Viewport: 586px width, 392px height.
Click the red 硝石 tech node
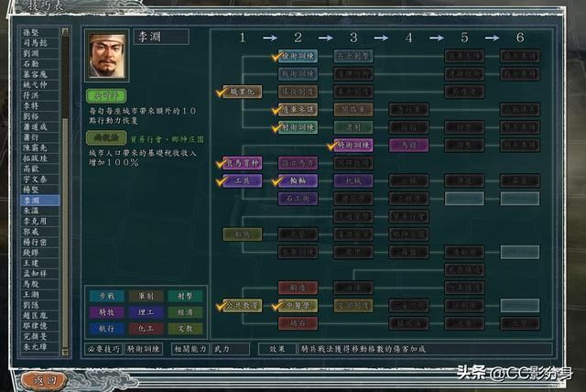tap(298, 323)
